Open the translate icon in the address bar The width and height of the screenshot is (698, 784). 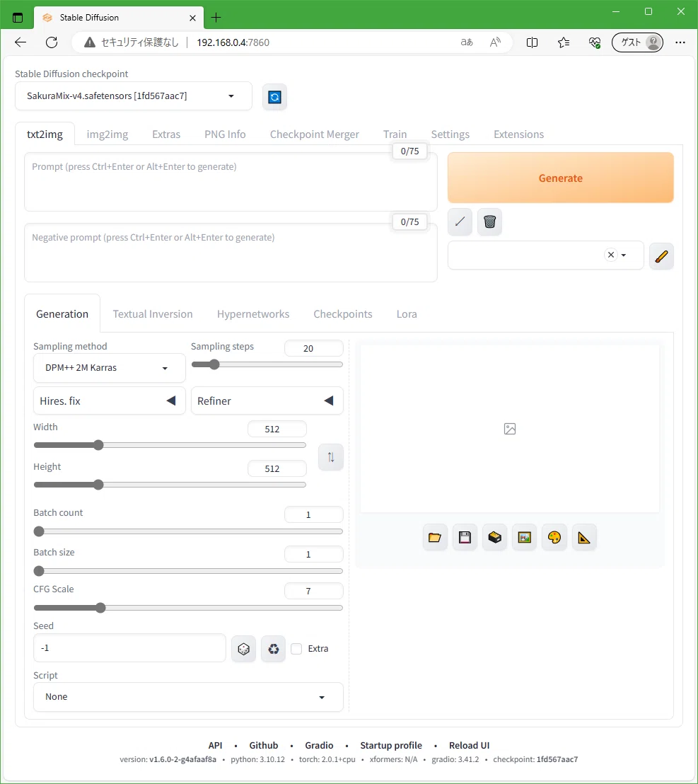pyautogui.click(x=467, y=42)
